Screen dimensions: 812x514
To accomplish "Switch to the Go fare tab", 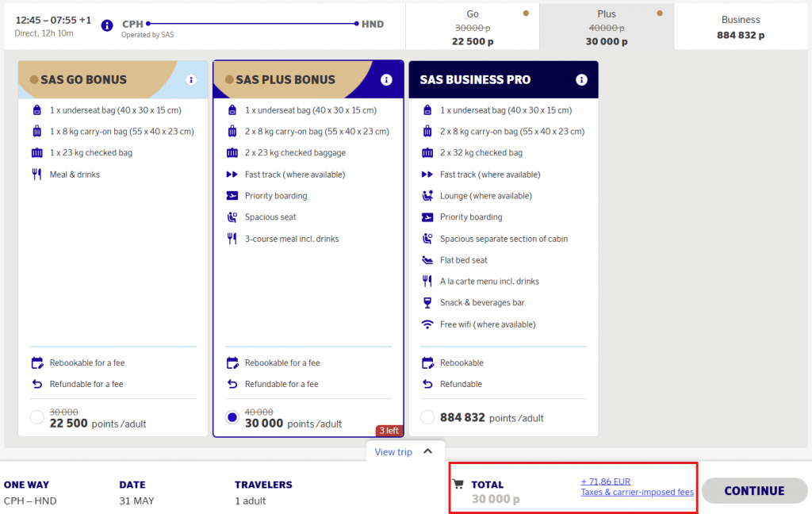I will [x=472, y=27].
